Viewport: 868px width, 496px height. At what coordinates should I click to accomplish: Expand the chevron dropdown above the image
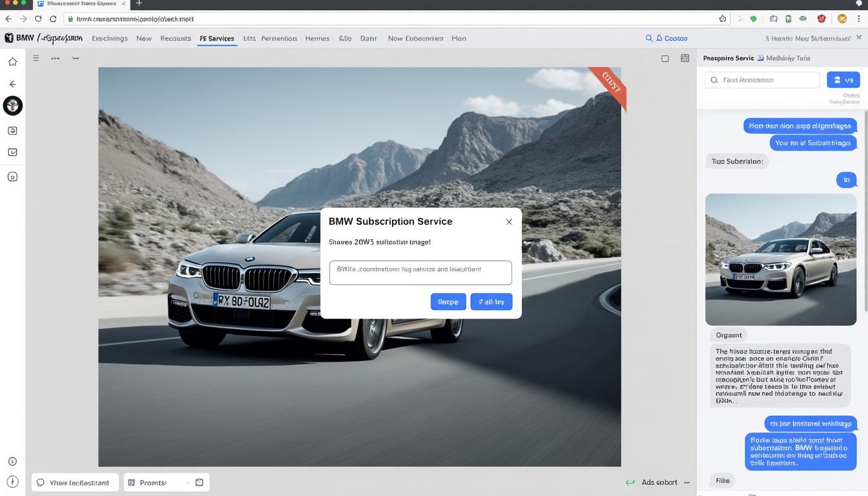click(76, 58)
